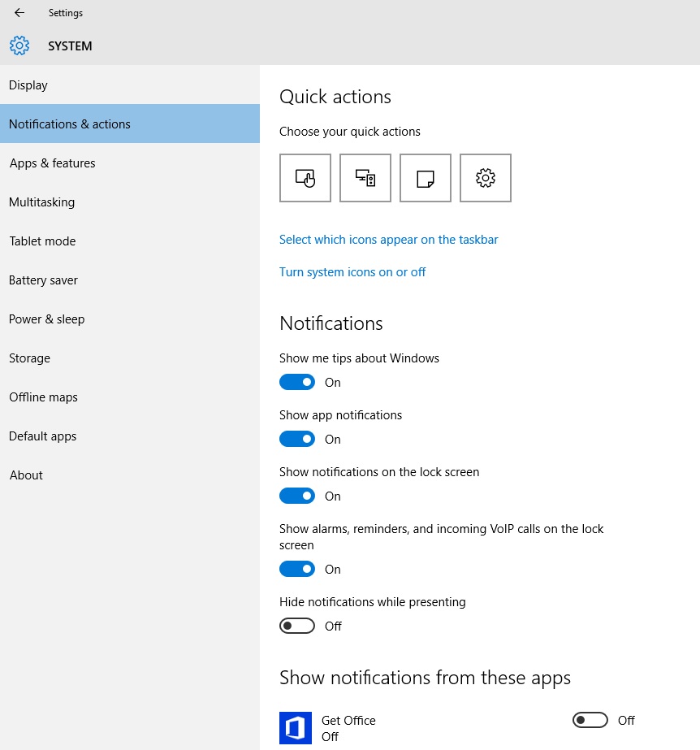The image size is (700, 750).
Task: Enable Hide notifications while presenting
Action: coord(297,626)
